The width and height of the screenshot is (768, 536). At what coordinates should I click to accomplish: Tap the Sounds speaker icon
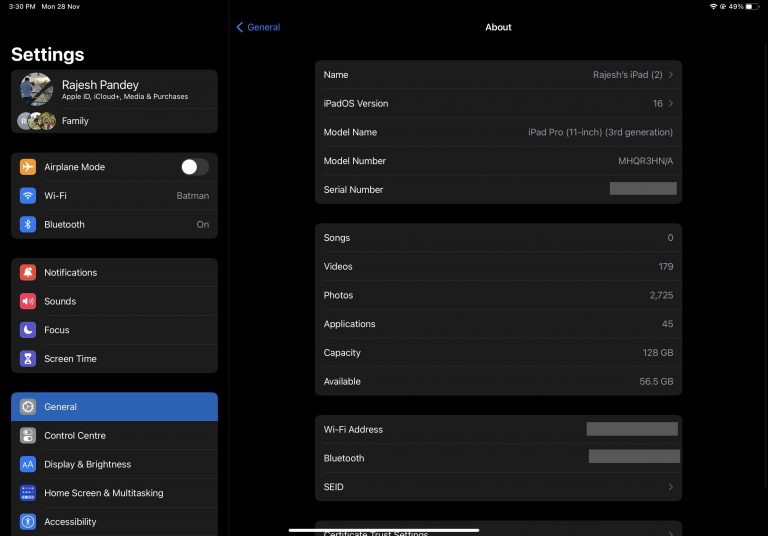pyautogui.click(x=28, y=301)
